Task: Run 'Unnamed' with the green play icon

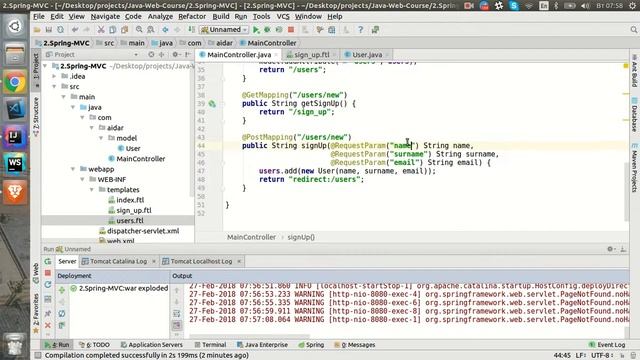Action: pyautogui.click(x=256, y=30)
